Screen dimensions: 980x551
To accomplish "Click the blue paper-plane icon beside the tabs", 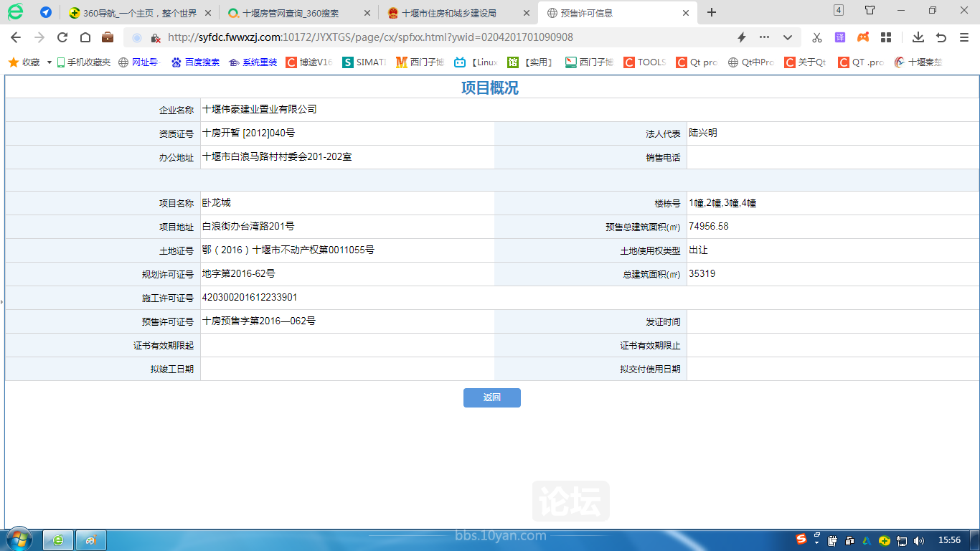I will (x=46, y=12).
